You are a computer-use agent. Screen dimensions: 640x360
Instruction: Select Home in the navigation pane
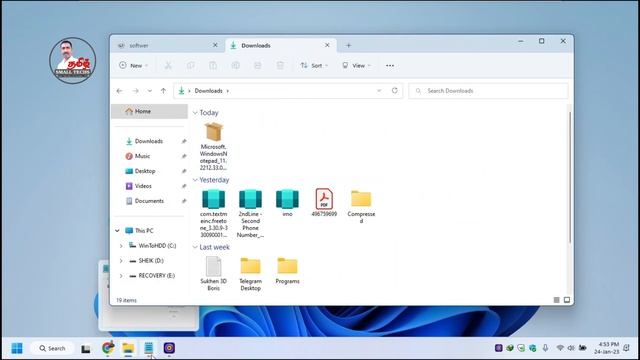tap(149, 111)
